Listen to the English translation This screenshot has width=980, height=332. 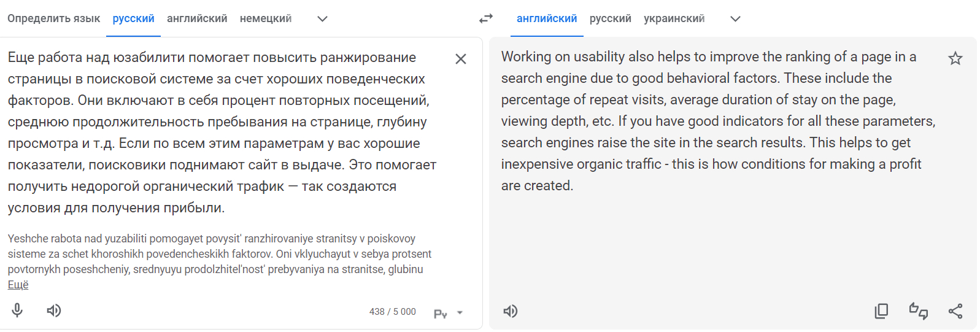510,311
